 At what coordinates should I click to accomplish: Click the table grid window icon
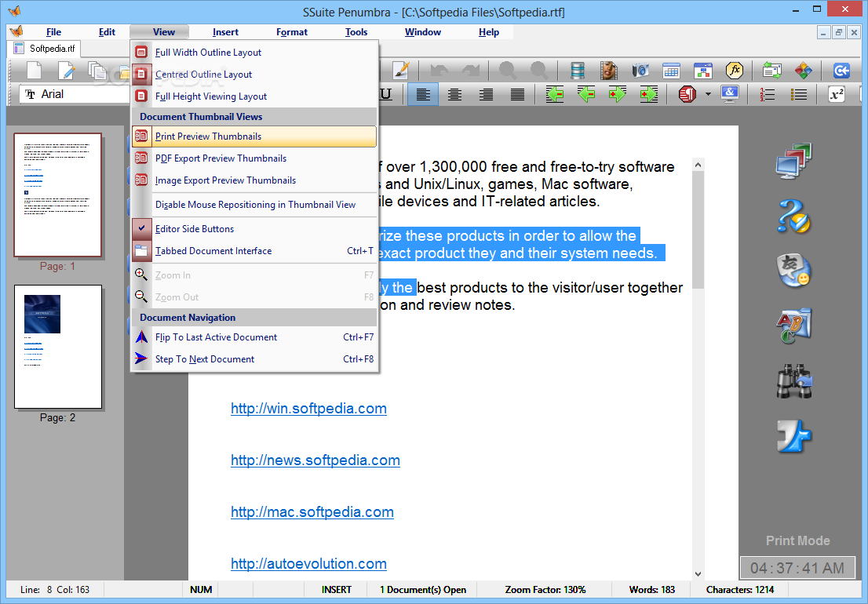[672, 71]
